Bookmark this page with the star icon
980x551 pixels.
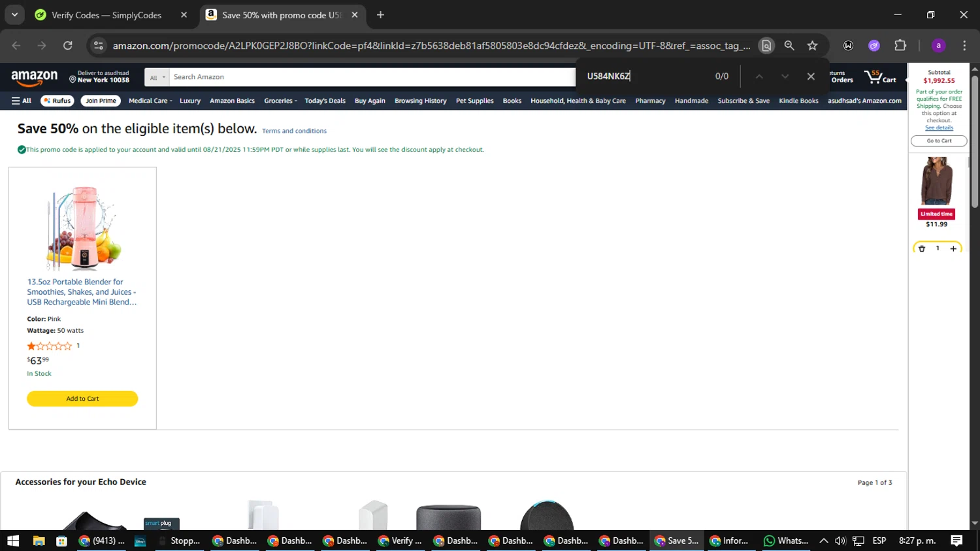[812, 45]
